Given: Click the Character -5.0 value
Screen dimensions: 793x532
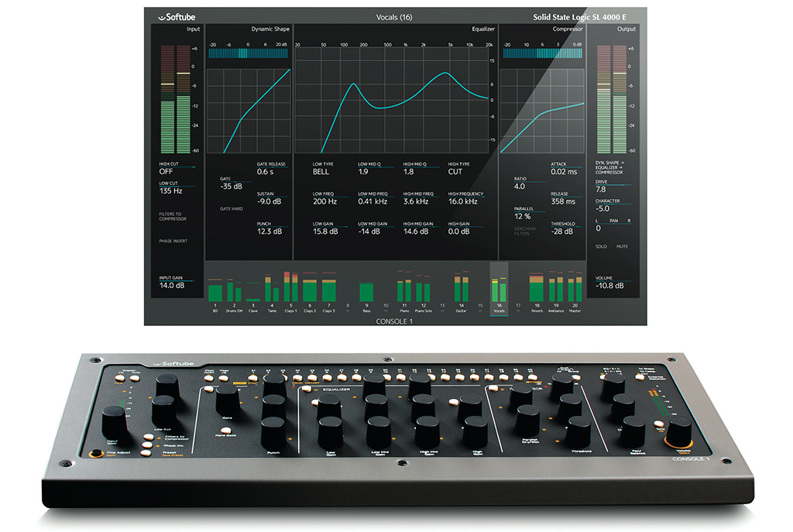Looking at the screenshot, I should pyautogui.click(x=602, y=209).
